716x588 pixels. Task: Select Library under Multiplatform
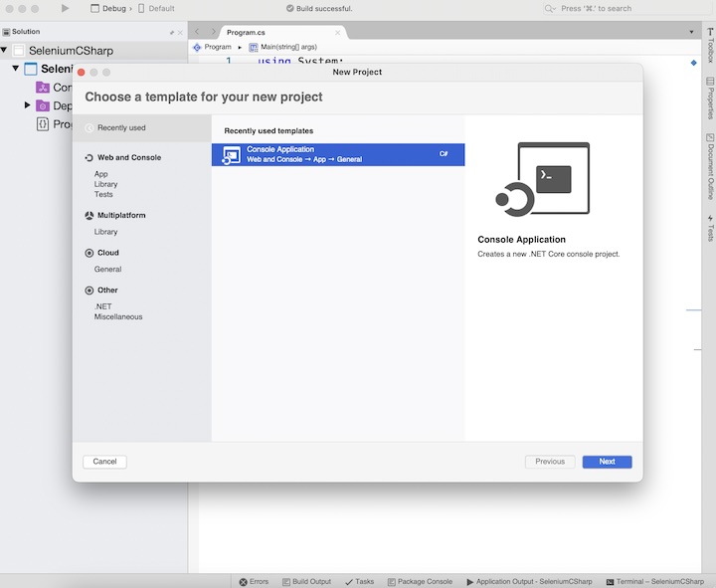coord(106,232)
